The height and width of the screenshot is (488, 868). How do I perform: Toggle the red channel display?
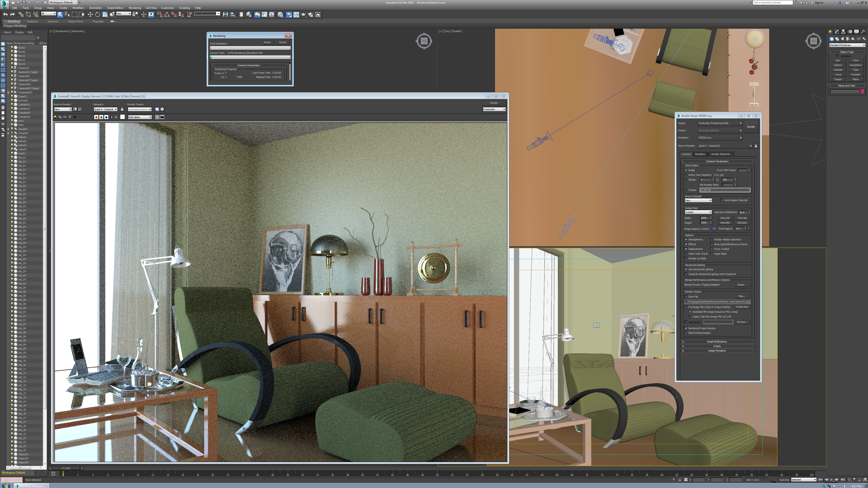pyautogui.click(x=96, y=117)
